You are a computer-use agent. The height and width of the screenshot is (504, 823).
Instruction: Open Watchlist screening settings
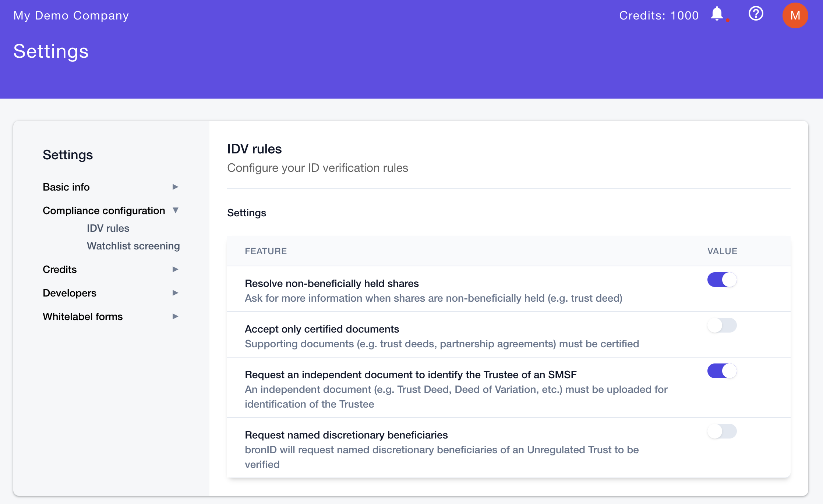coord(133,246)
